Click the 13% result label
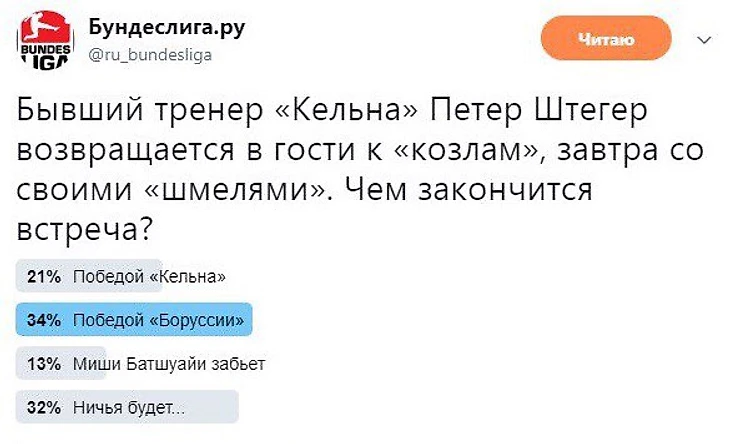This screenshot has height=444, width=730. (44, 364)
